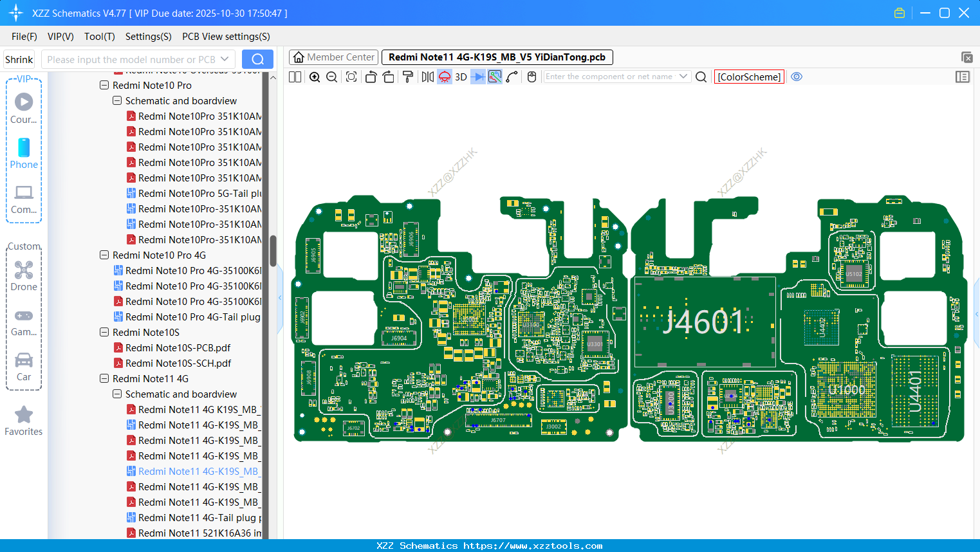The height and width of the screenshot is (552, 980).
Task: Click the zoom out magnifier icon
Action: click(x=332, y=77)
